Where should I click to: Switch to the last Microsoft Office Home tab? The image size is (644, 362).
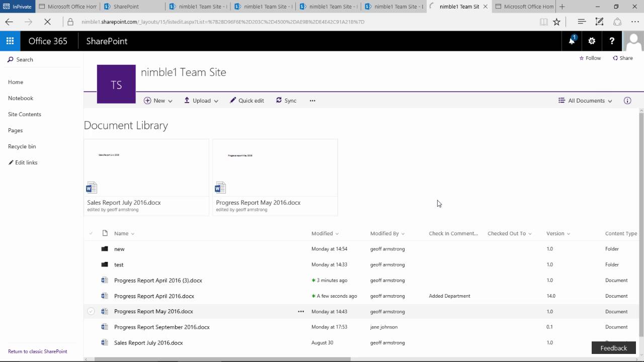tap(524, 7)
